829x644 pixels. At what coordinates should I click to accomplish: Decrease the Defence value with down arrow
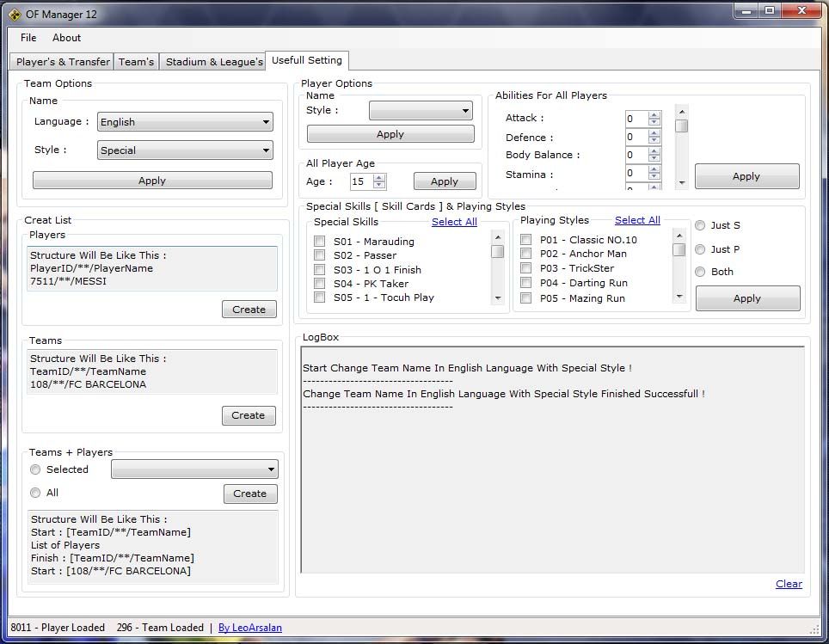pos(654,140)
